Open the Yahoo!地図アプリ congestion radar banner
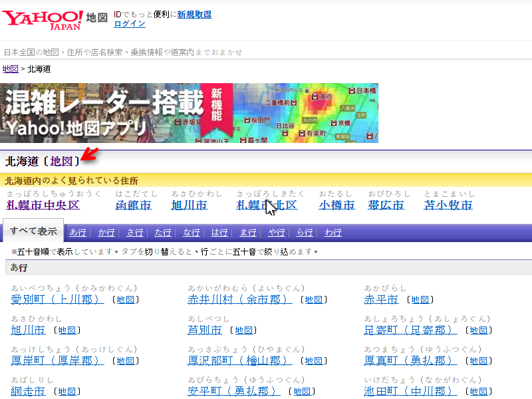The image size is (532, 399). click(x=189, y=113)
